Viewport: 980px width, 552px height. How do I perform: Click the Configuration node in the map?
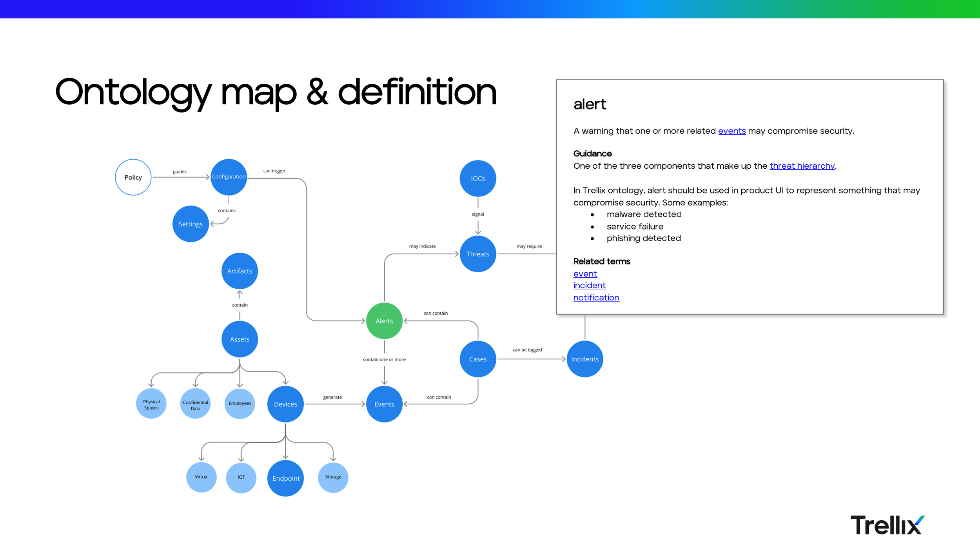[x=229, y=177]
